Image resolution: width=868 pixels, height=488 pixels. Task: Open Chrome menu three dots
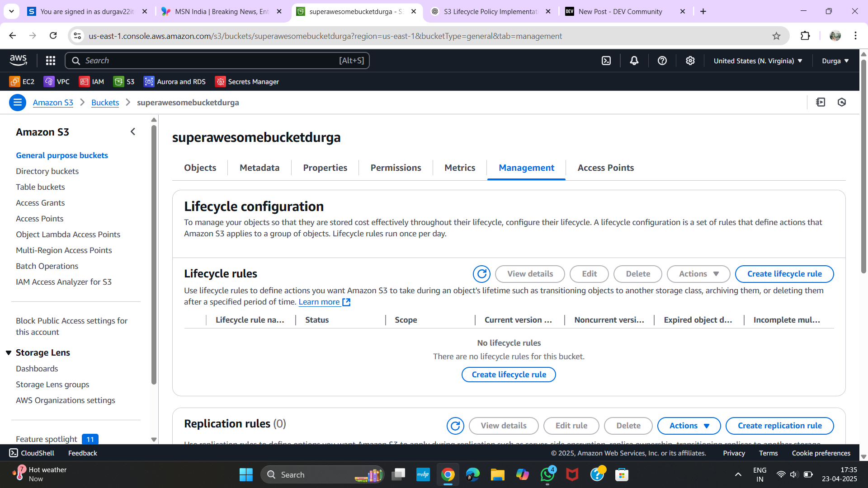point(855,36)
